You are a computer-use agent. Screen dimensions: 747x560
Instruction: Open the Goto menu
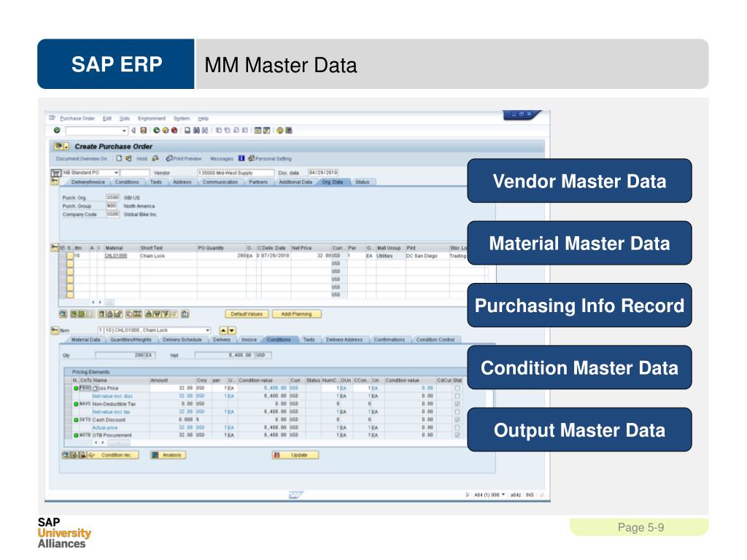point(124,119)
